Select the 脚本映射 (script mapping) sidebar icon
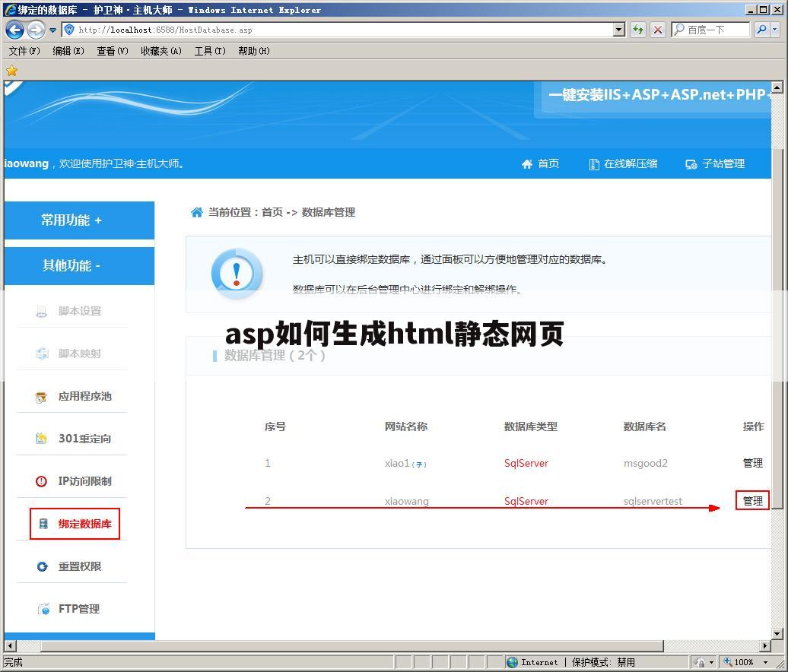 coord(42,353)
